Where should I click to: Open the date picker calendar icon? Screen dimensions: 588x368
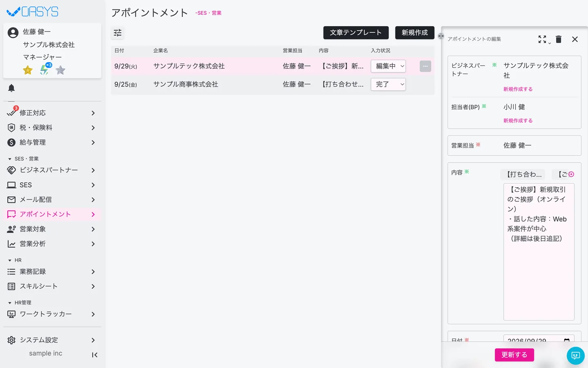[567, 340]
